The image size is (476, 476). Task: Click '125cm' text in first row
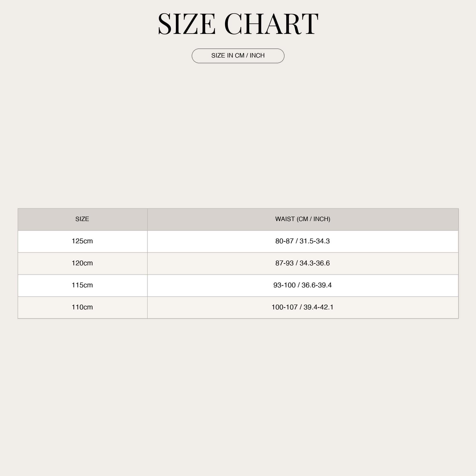pyautogui.click(x=82, y=241)
